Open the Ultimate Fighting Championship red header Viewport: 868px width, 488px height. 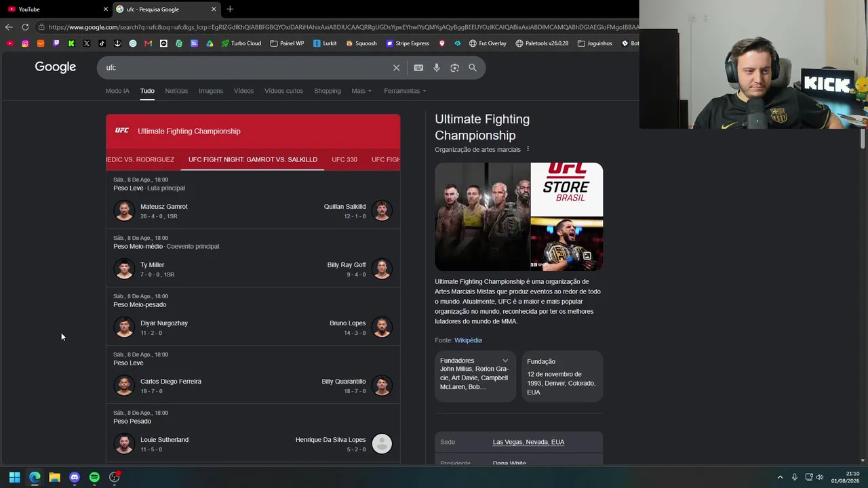click(x=253, y=131)
